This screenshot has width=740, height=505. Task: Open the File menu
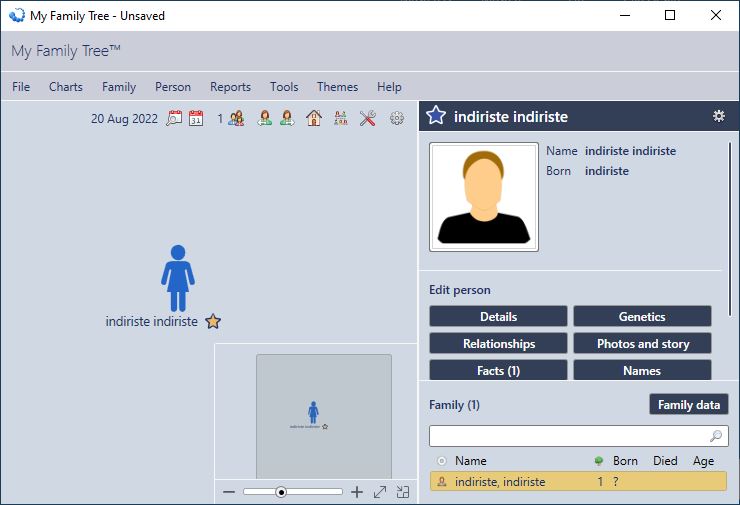coord(21,87)
